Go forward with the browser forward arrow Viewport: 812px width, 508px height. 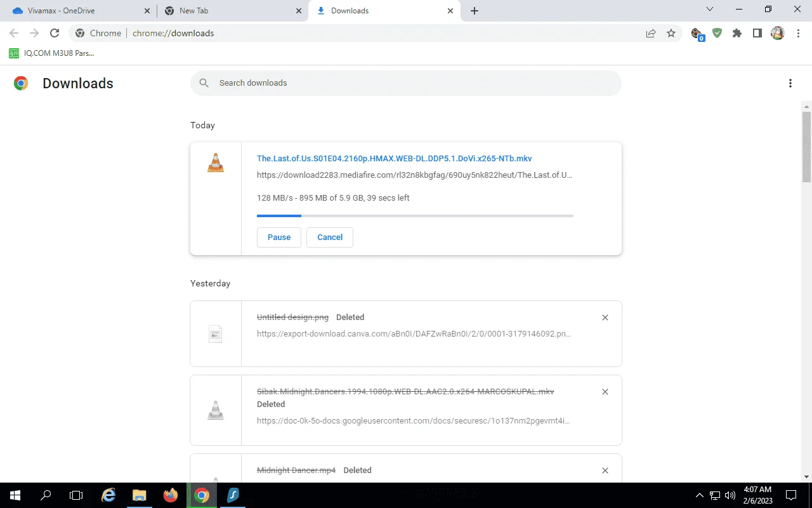coord(34,33)
